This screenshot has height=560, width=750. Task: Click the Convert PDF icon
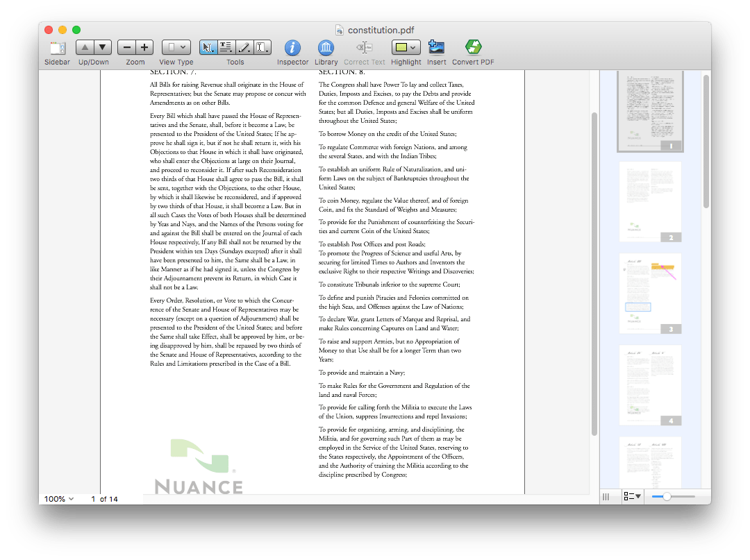[x=473, y=47]
